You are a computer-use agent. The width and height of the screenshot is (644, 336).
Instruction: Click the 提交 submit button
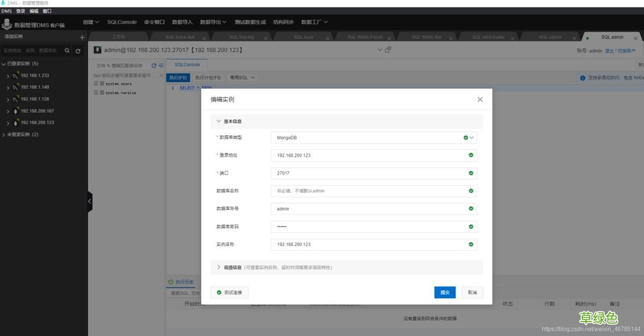pyautogui.click(x=444, y=292)
